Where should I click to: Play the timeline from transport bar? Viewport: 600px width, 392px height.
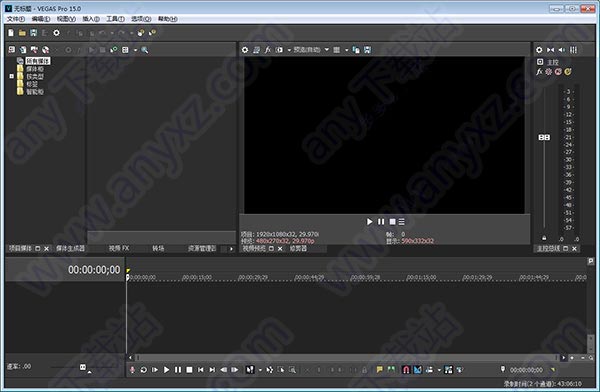[x=166, y=369]
